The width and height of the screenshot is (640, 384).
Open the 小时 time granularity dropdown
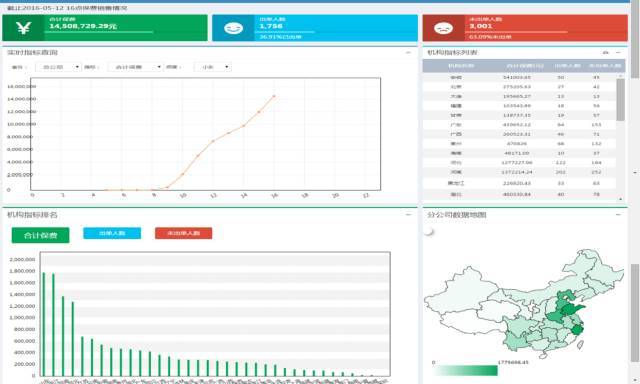[x=213, y=67]
